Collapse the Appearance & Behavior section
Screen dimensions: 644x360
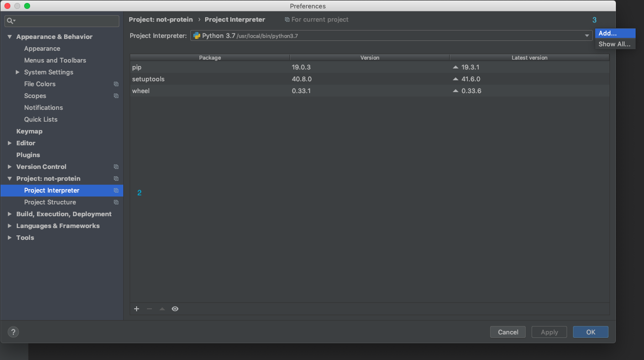[x=9, y=37]
